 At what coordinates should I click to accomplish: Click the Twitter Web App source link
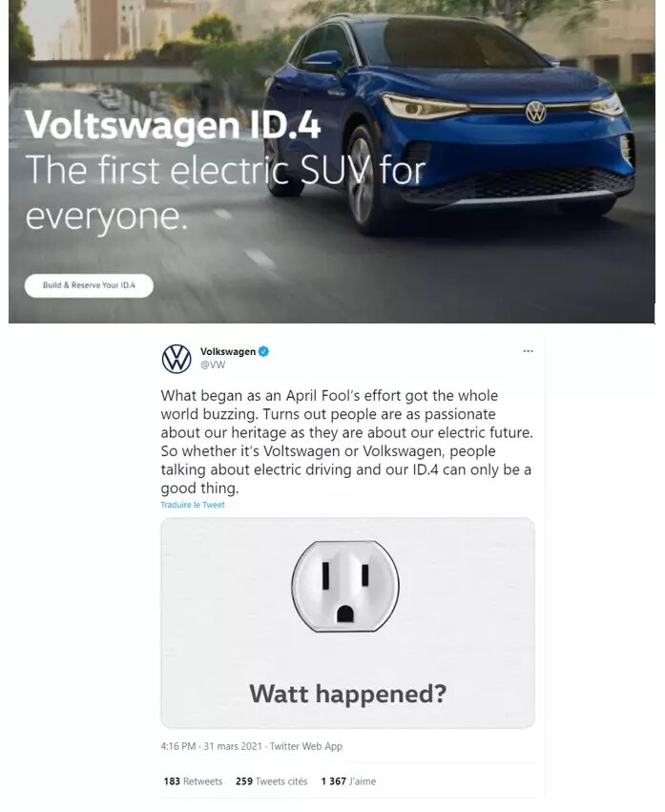point(306,746)
